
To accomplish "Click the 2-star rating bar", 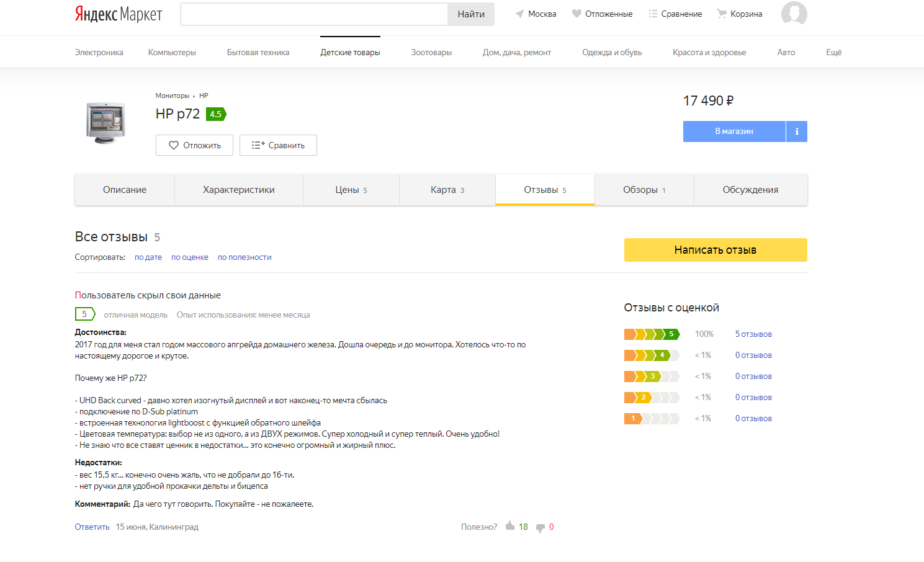I will click(x=652, y=398).
